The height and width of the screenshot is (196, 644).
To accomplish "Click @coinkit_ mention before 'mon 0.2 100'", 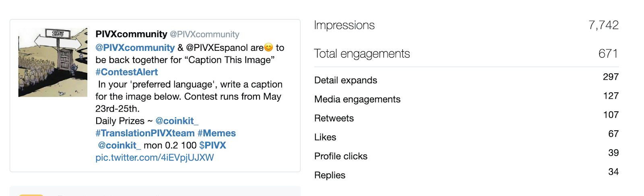I will (x=119, y=145).
